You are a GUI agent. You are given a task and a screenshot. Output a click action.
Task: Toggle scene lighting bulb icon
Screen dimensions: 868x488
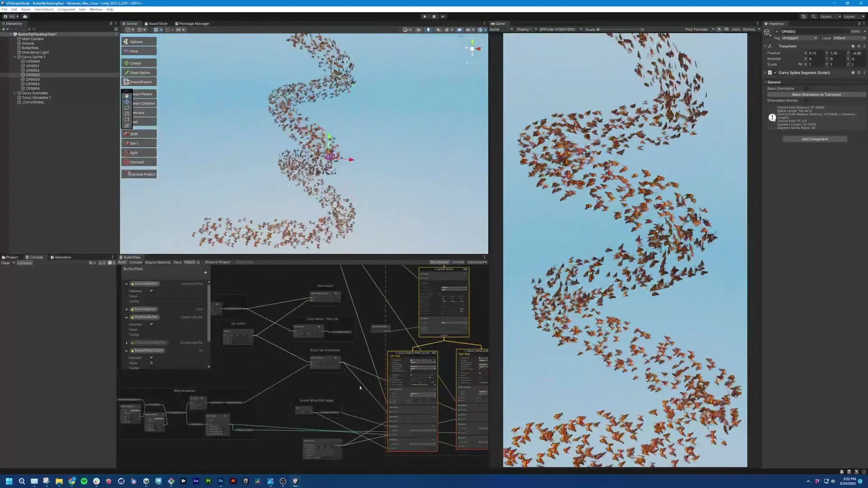428,30
